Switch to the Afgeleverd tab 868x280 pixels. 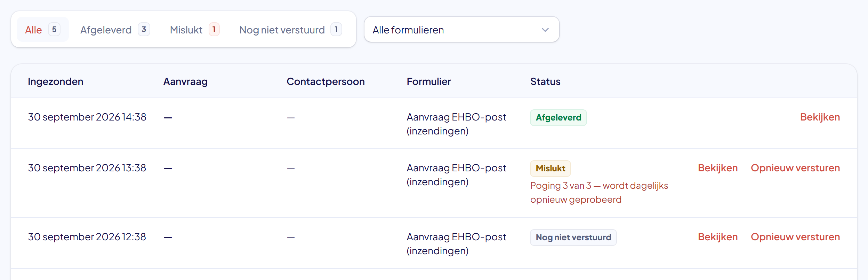115,30
